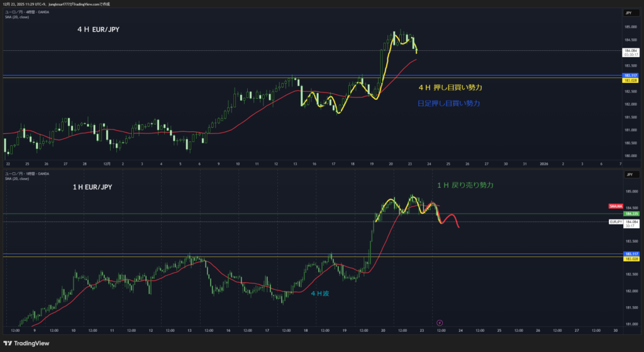The height and width of the screenshot is (352, 644).
Task: Select the '4 H EUR/JPY' text annotation
Action: coord(99,29)
